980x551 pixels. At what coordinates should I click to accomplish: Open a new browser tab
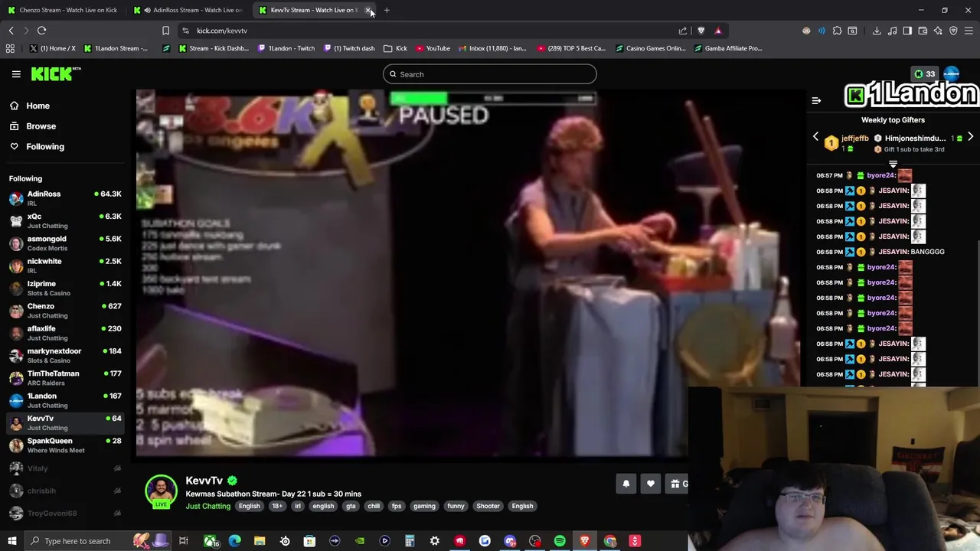tap(387, 10)
